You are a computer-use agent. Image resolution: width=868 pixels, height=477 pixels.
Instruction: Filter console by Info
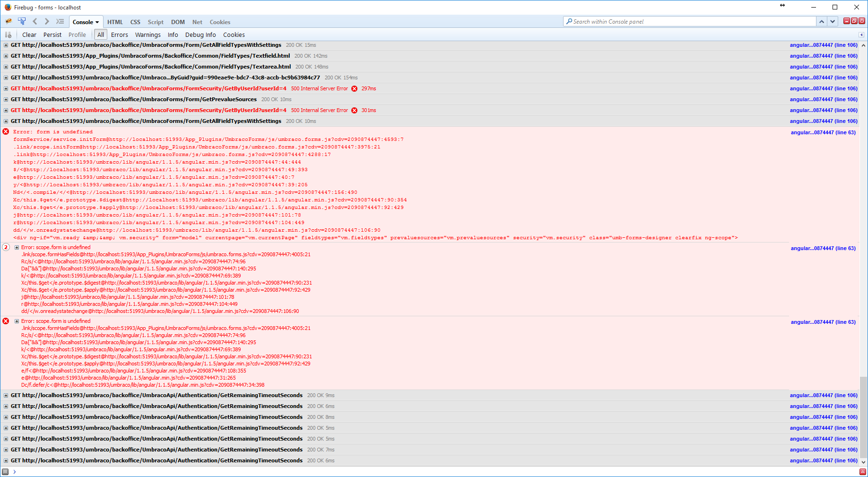pos(173,35)
